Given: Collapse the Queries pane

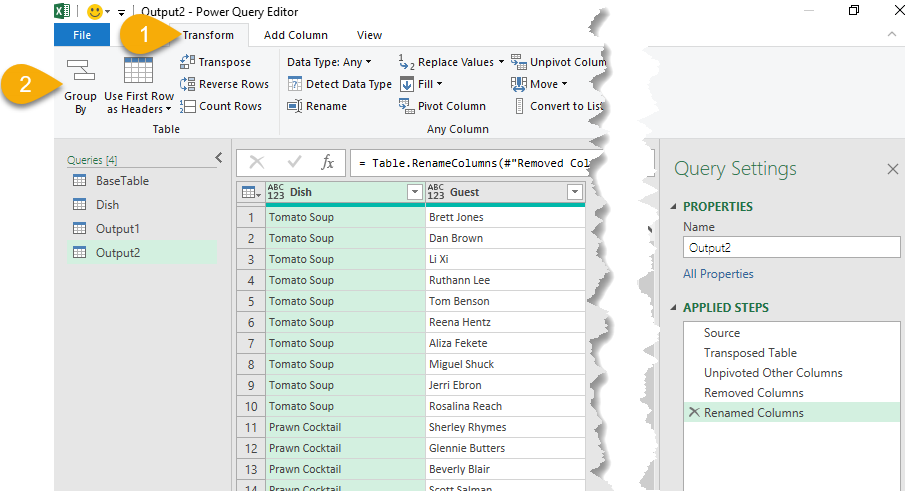Looking at the screenshot, I should click(x=219, y=158).
